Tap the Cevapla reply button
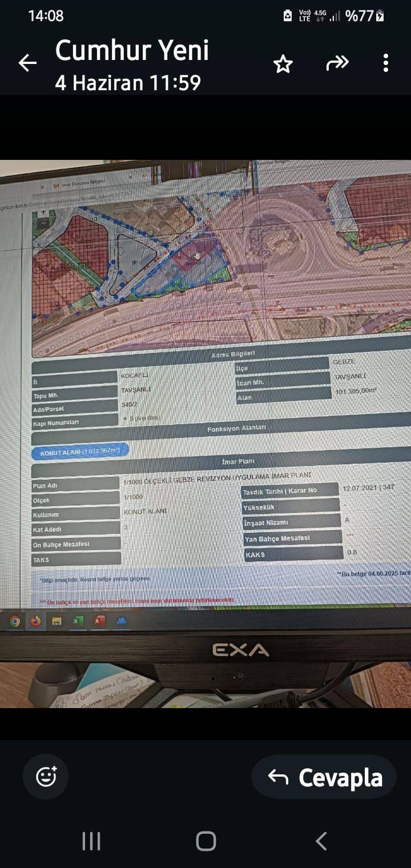 pyautogui.click(x=324, y=777)
